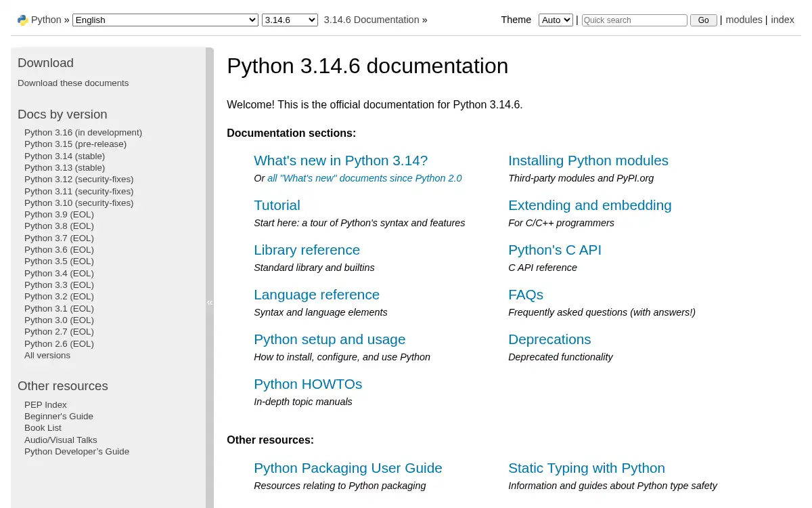
Task: Open Python 3.2 (EOL) docs
Action: pos(59,296)
